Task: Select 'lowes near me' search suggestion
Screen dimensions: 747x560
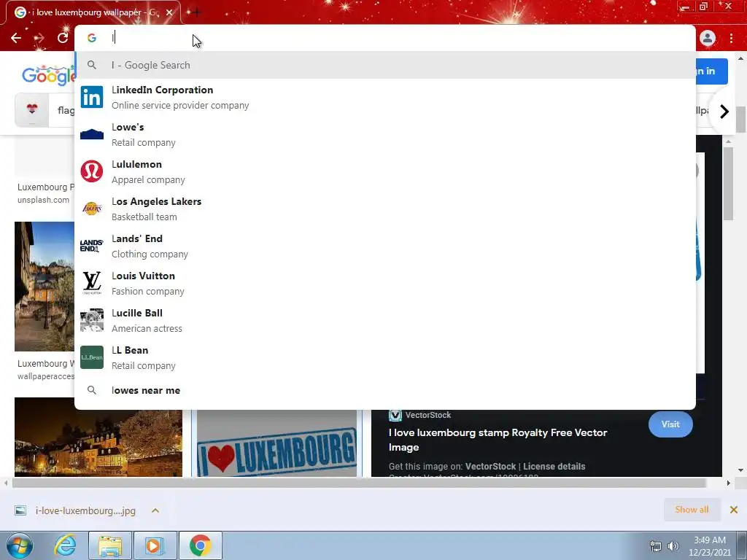Action: point(385,391)
